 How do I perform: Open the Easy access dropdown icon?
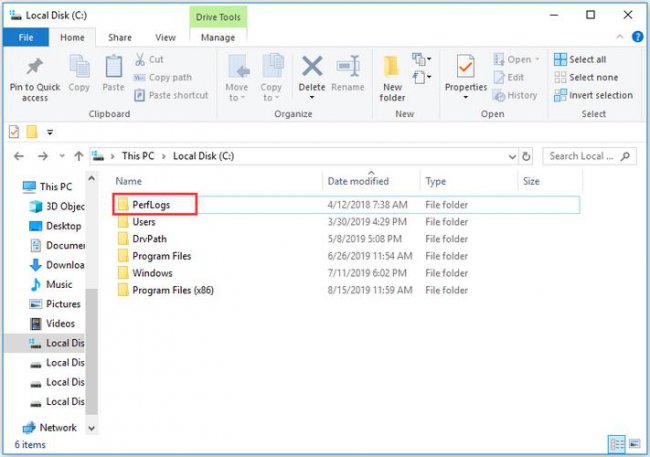[x=422, y=77]
